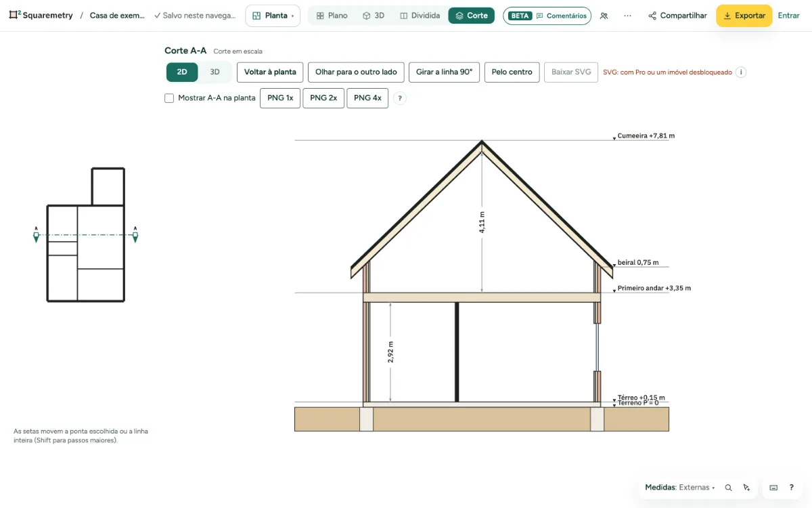Click Olhar para o outro lado
Screen dimensions: 812x508
[356, 72]
